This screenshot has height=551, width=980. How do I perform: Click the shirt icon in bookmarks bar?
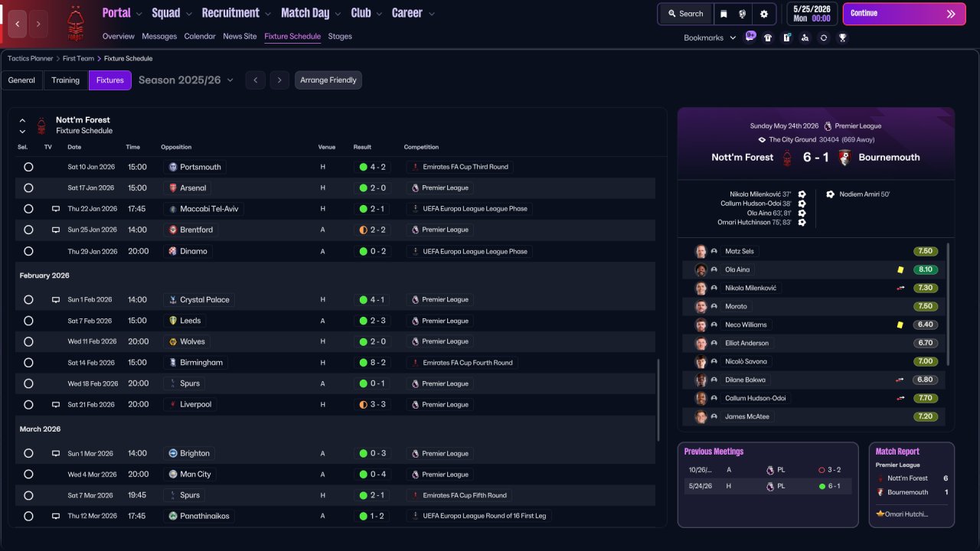pos(768,37)
